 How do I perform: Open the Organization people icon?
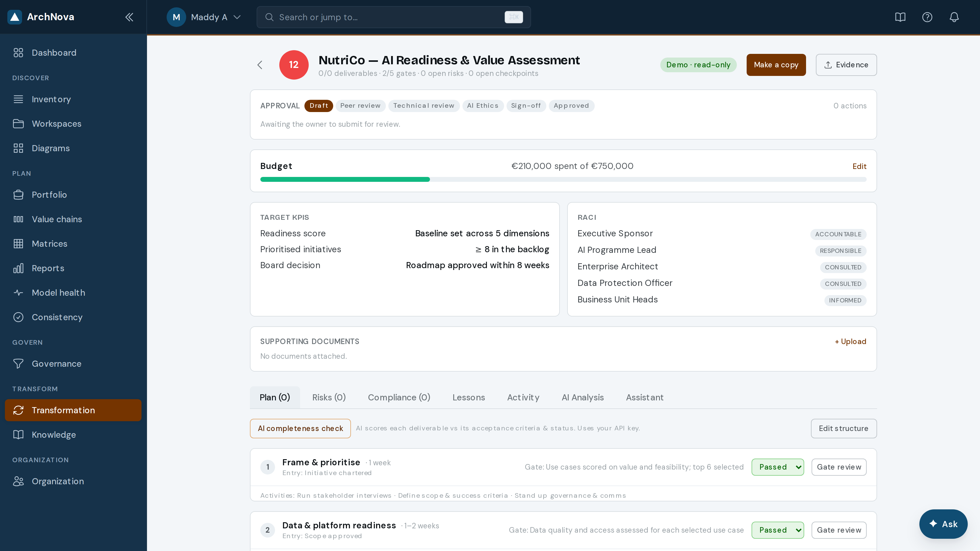[18, 482]
